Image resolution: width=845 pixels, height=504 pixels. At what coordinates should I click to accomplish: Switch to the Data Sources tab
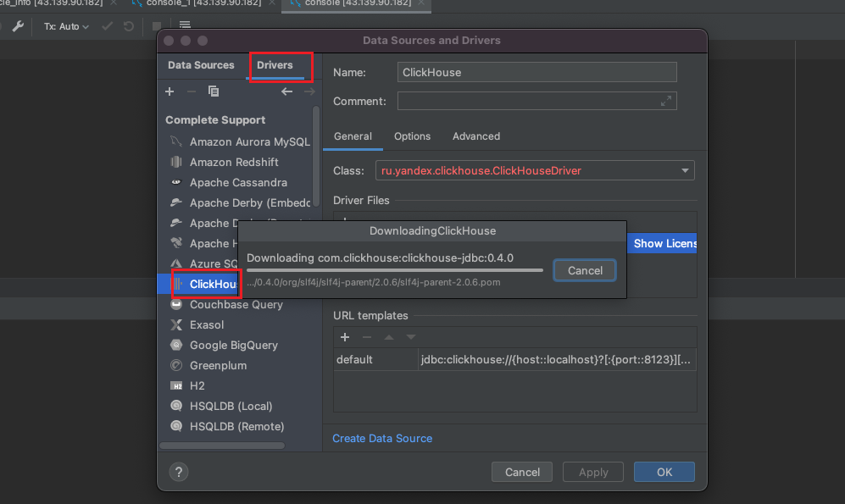pyautogui.click(x=201, y=65)
